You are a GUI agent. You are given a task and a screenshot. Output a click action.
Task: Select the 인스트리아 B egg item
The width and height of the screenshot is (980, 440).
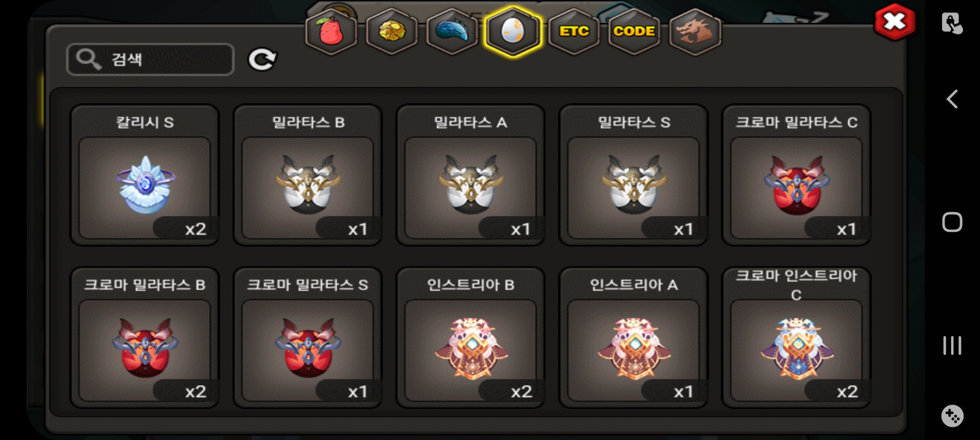click(x=470, y=337)
